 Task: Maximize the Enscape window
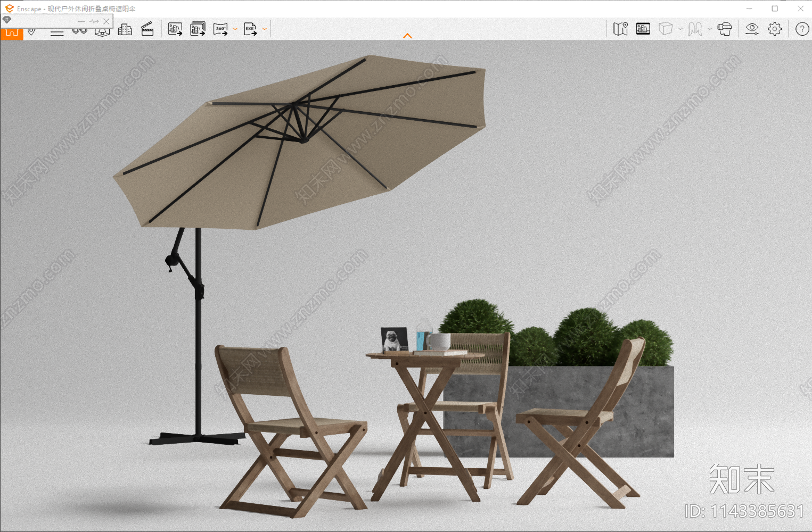(775, 9)
